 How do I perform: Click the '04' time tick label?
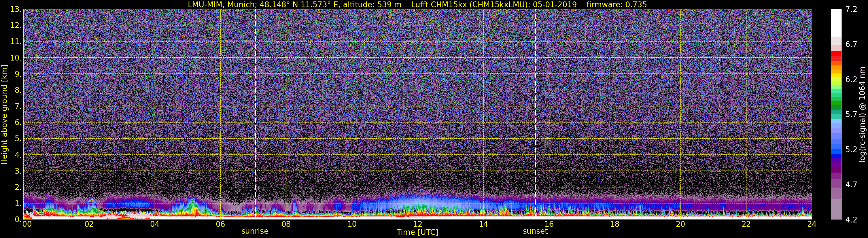155,224
